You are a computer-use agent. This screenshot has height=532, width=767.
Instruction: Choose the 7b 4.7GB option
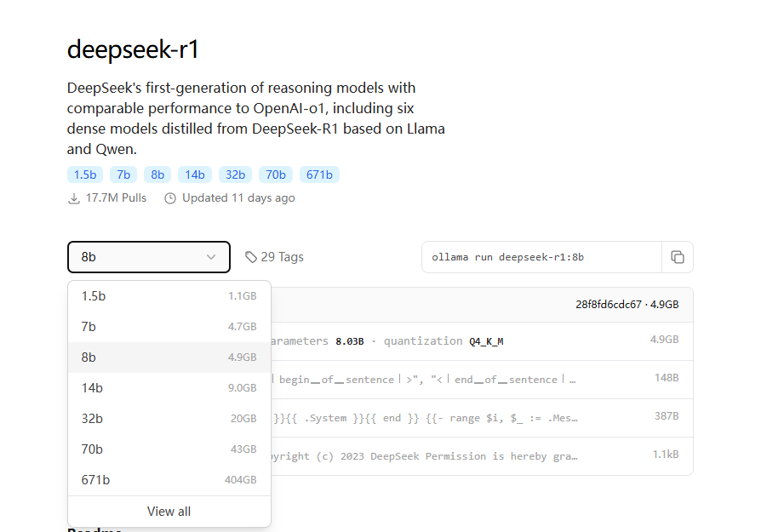pyautogui.click(x=169, y=327)
